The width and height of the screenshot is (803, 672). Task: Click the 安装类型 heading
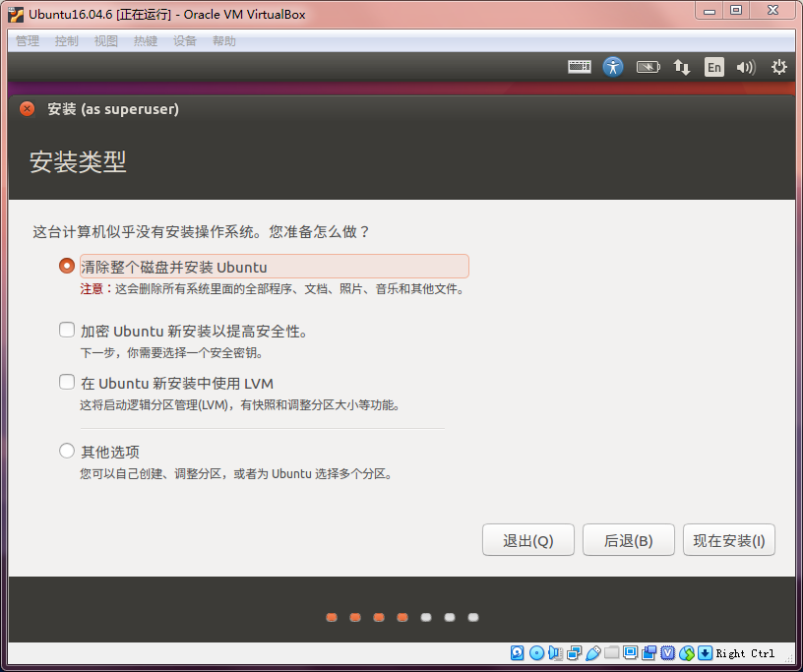click(x=78, y=162)
